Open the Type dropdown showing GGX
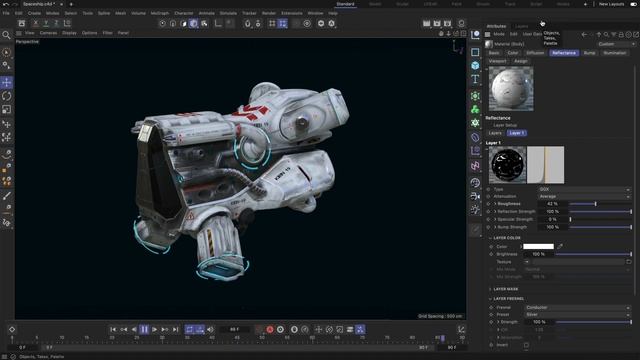 [584, 189]
